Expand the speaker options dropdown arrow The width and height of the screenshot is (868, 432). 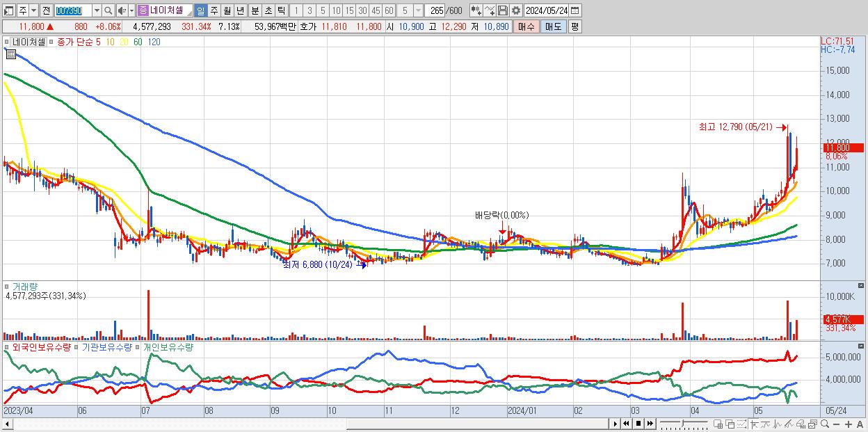pos(131,10)
